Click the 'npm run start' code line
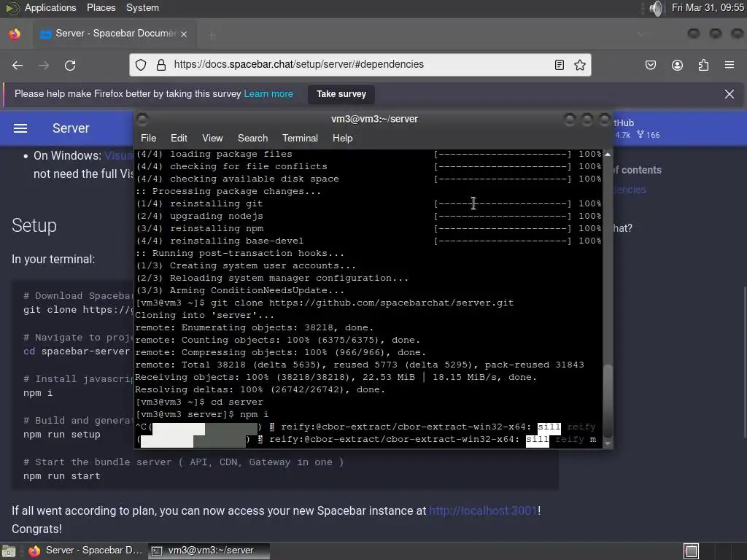 (x=62, y=475)
